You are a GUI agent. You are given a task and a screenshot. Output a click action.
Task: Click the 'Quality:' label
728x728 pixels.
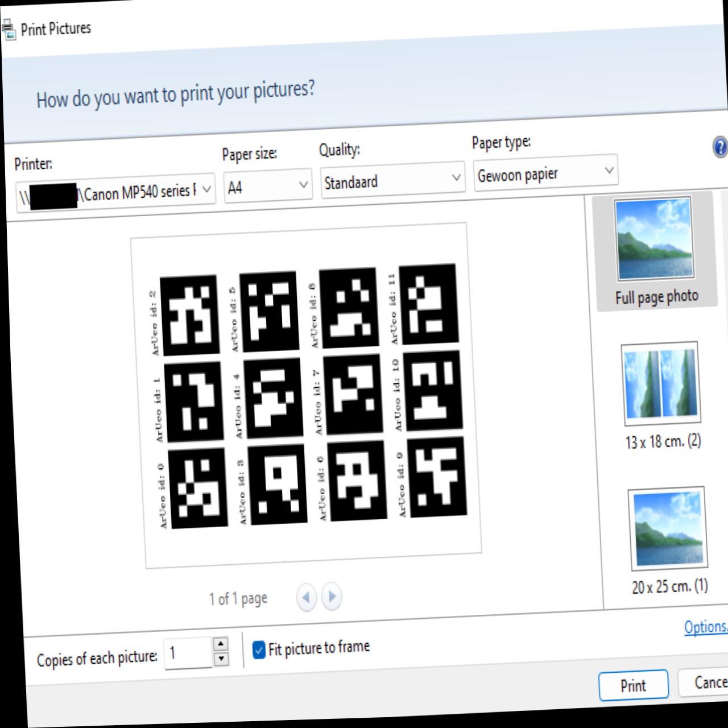point(340,150)
